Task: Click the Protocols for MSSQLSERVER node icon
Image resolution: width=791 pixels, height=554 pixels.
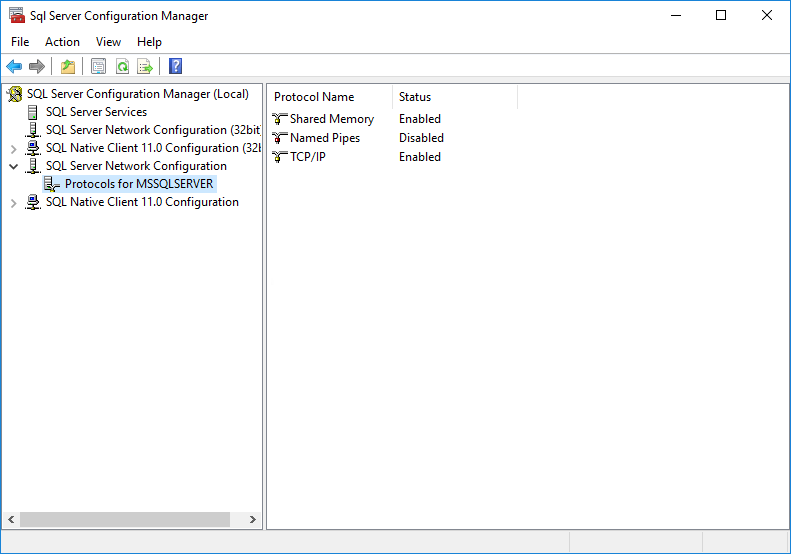Action: (x=51, y=184)
